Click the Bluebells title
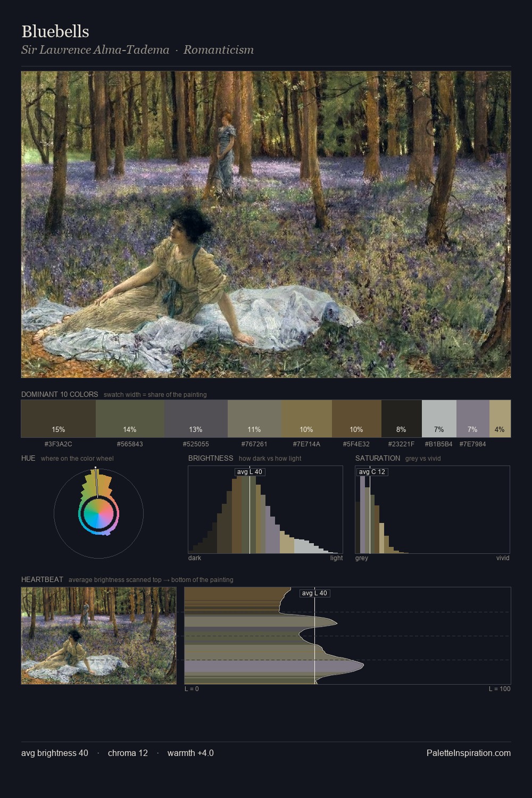Image resolution: width=532 pixels, height=798 pixels. (x=55, y=31)
